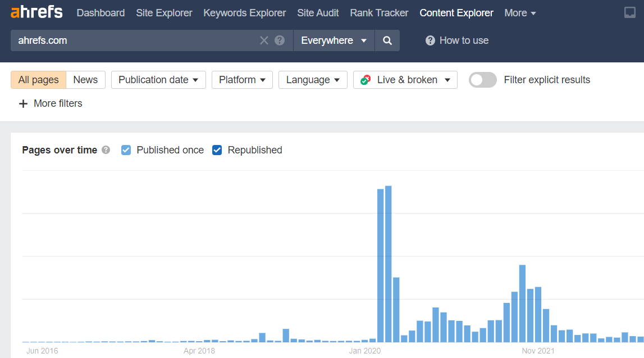The width and height of the screenshot is (644, 358).
Task: Expand More filters
Action: click(x=51, y=103)
